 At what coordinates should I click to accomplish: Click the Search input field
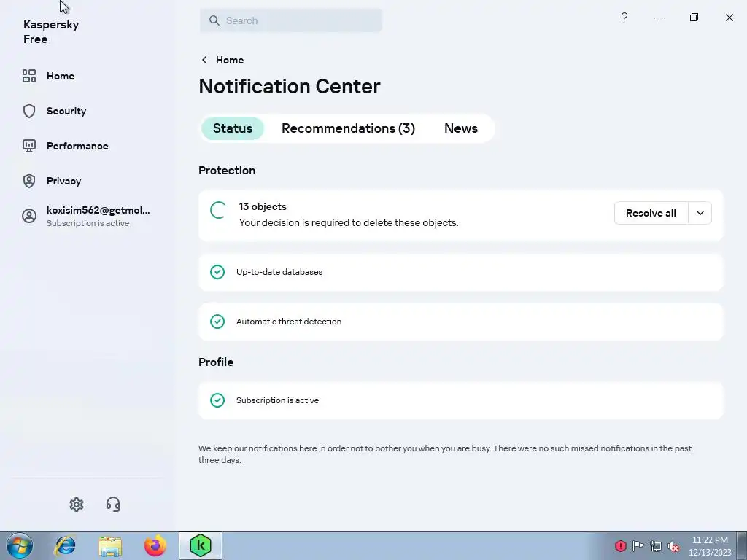point(291,20)
